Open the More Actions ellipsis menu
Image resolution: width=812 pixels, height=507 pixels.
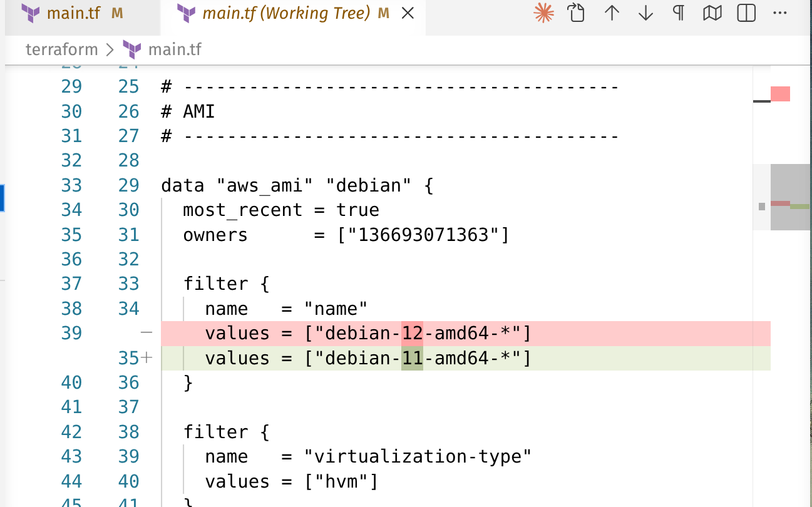point(779,13)
